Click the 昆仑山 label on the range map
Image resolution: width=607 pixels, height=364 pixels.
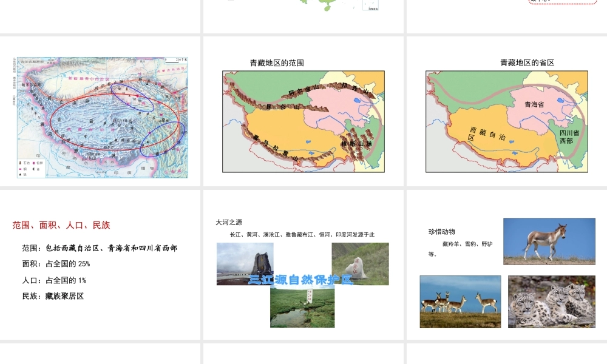click(283, 107)
